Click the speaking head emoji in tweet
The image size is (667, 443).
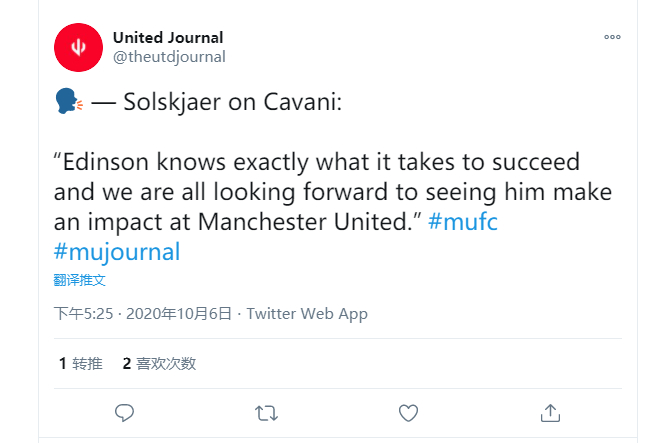tap(69, 101)
